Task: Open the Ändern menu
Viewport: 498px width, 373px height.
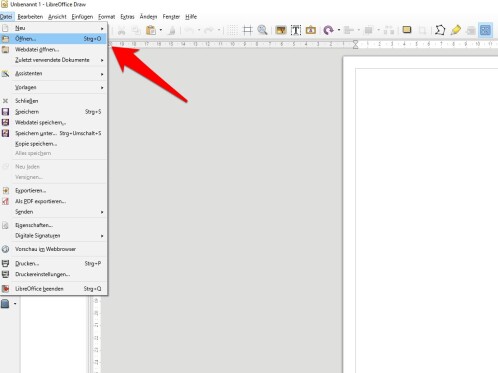Action: coord(148,17)
